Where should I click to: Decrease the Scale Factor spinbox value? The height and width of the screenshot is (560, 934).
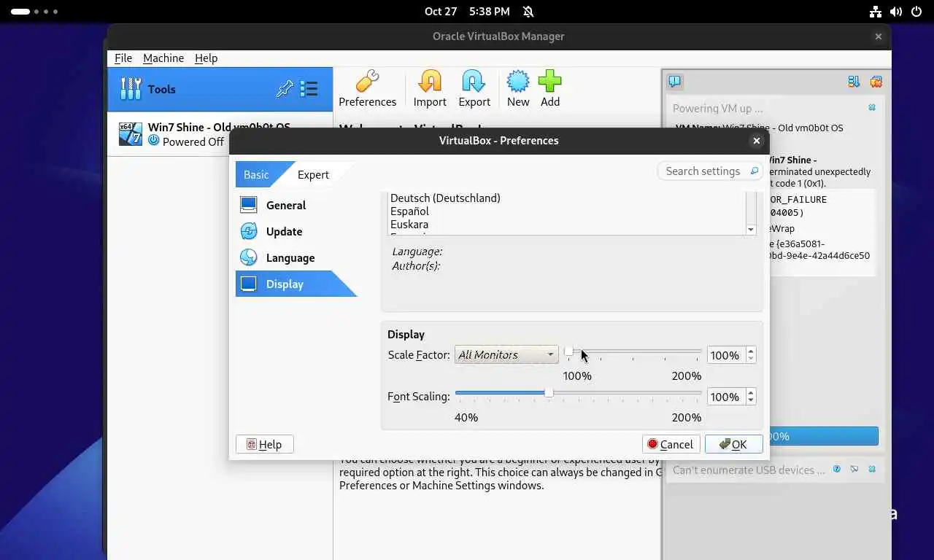click(751, 359)
